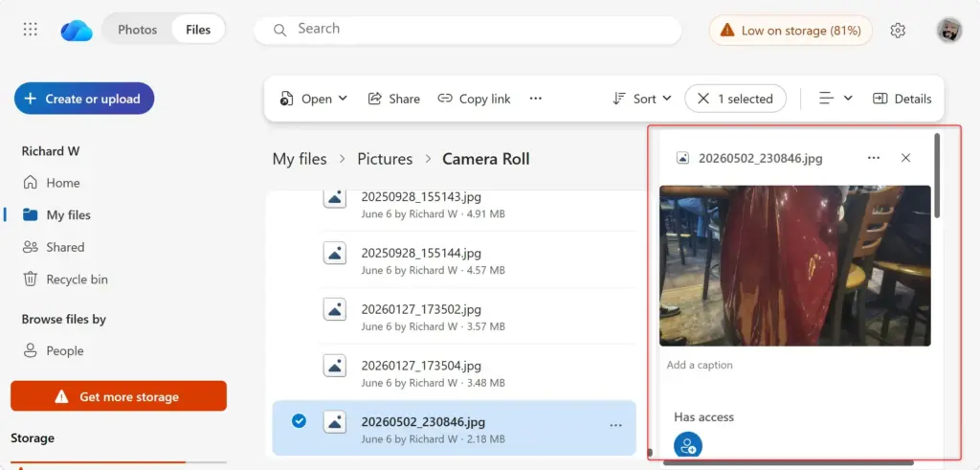Open the Sort dropdown
The width and height of the screenshot is (980, 470).
[x=642, y=99]
